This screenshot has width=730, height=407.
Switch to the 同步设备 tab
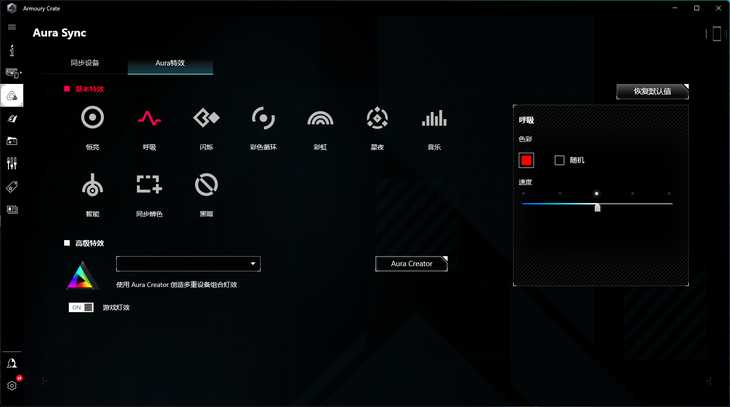point(85,63)
